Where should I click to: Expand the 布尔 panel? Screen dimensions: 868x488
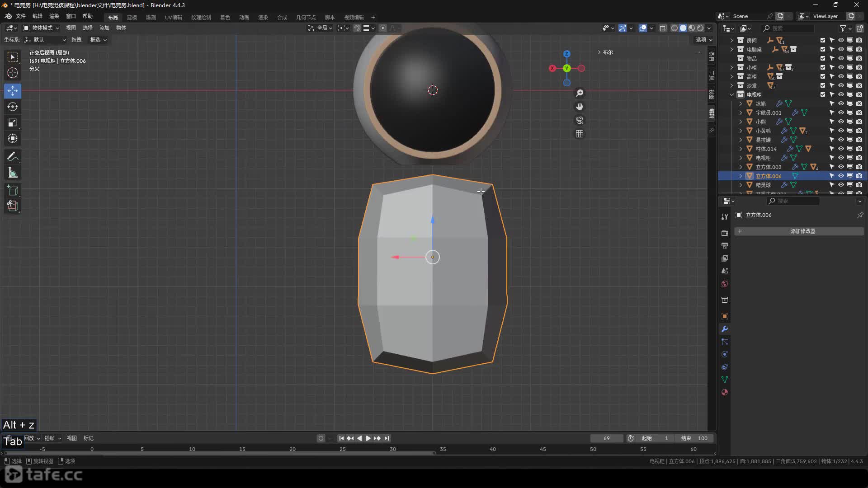[605, 52]
